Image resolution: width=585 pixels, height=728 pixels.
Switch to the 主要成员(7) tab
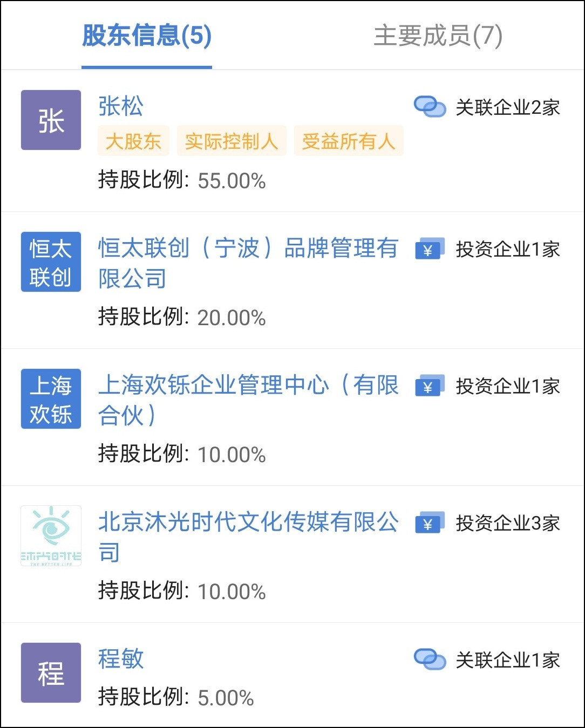(438, 36)
